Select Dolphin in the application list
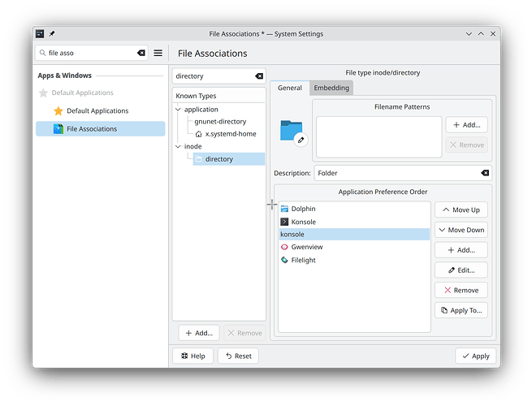 tap(303, 209)
